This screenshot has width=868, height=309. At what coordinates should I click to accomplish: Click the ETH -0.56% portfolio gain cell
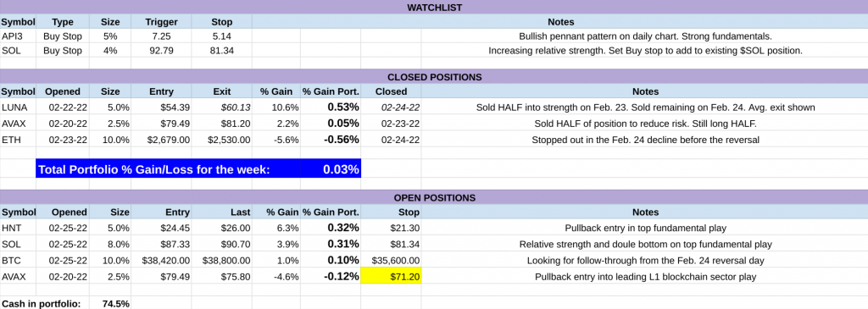pos(331,140)
